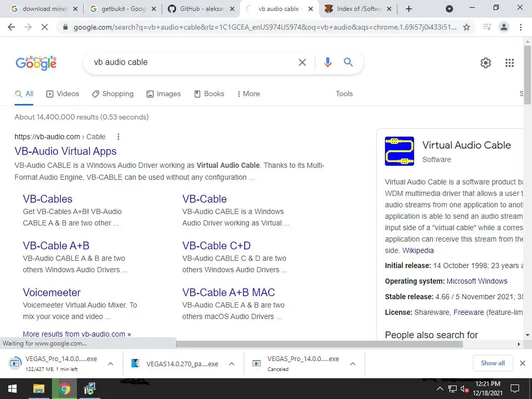Open the More search filters menu
This screenshot has width=532, height=399.
[x=248, y=94]
